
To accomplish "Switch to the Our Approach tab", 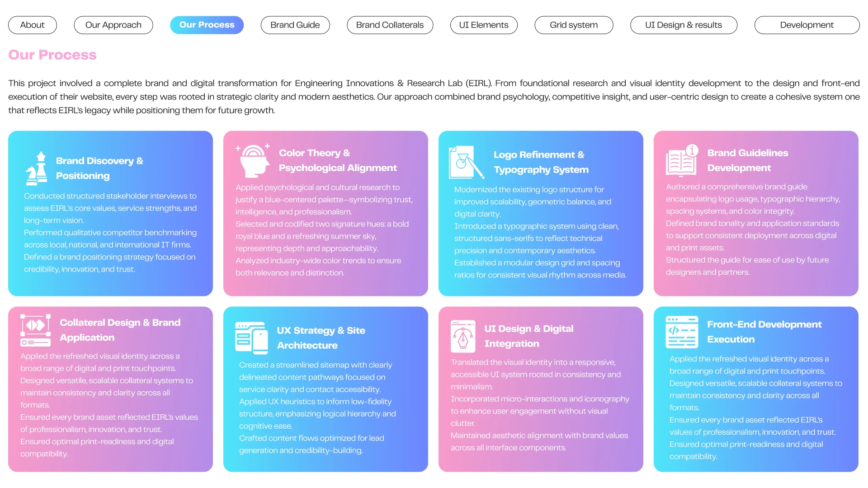I will tap(113, 25).
